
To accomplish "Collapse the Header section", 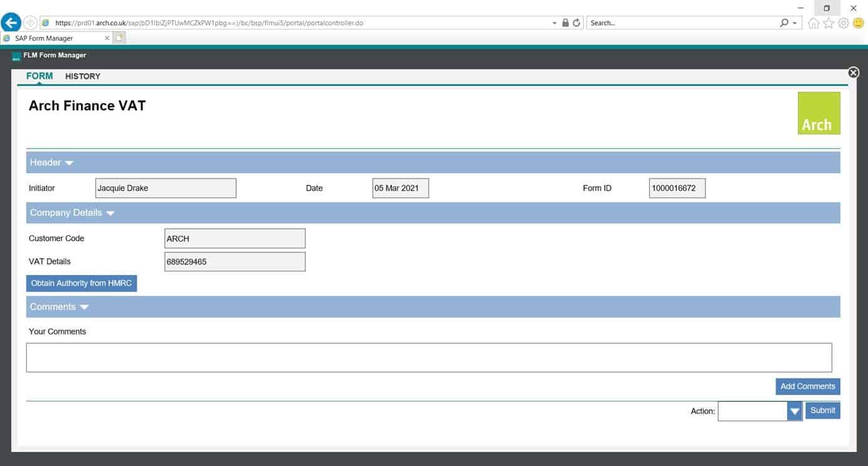I will pos(69,163).
